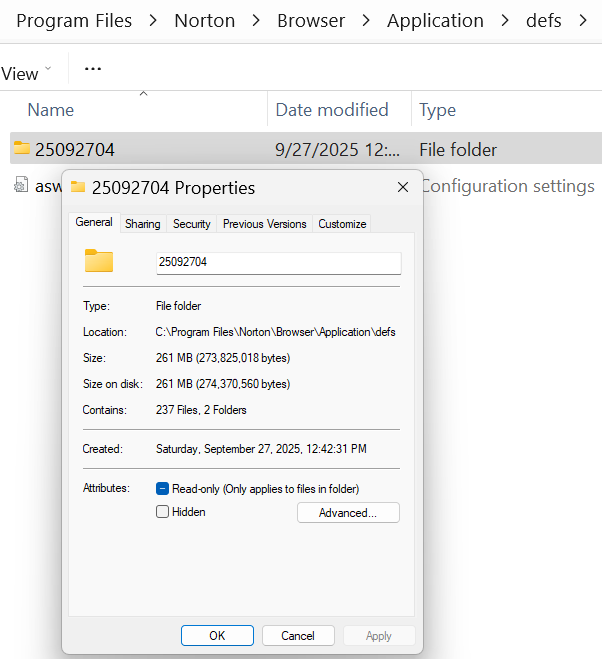602x659 pixels.
Task: Select the Previous Versions tab
Action: point(264,224)
